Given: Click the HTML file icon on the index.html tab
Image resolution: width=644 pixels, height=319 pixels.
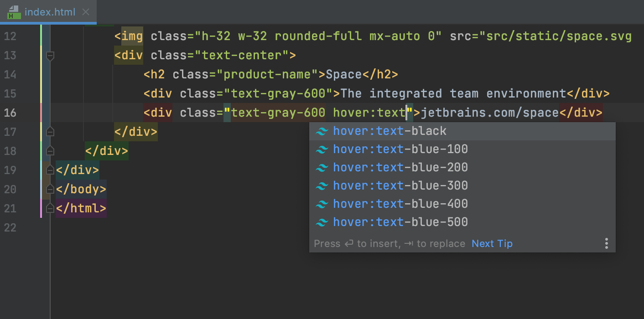Looking at the screenshot, I should 13,12.
